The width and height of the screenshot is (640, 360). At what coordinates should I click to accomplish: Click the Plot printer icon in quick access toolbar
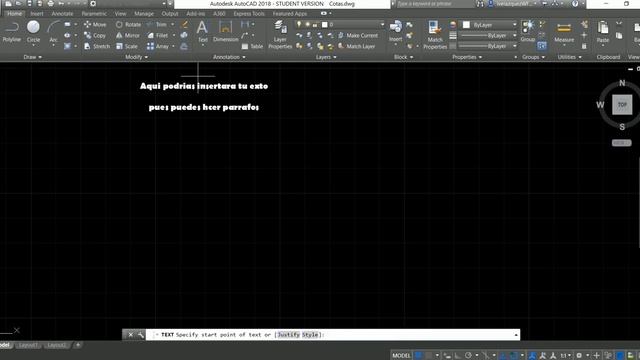[x=50, y=4]
